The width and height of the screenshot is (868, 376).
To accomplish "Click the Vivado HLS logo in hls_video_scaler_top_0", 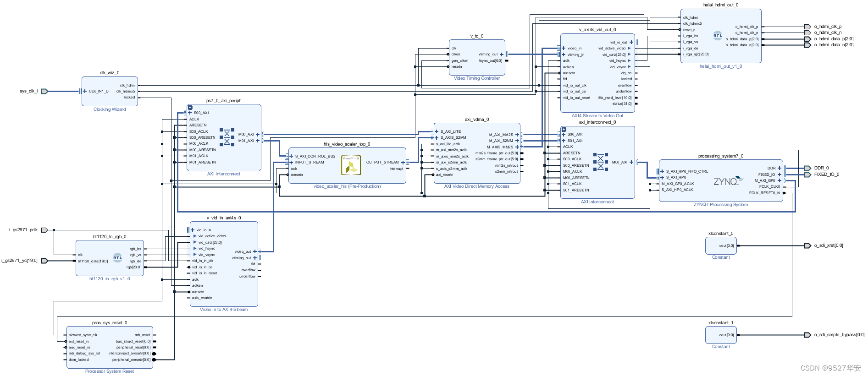I will (351, 165).
